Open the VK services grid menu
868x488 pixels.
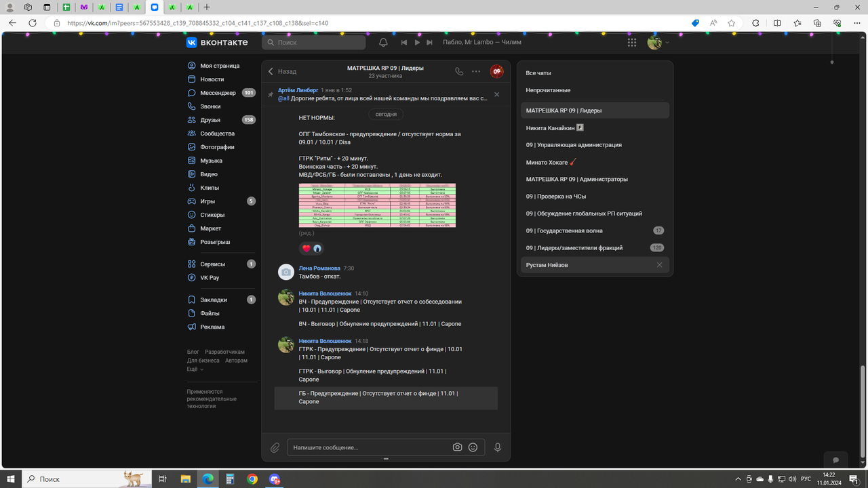(x=631, y=42)
